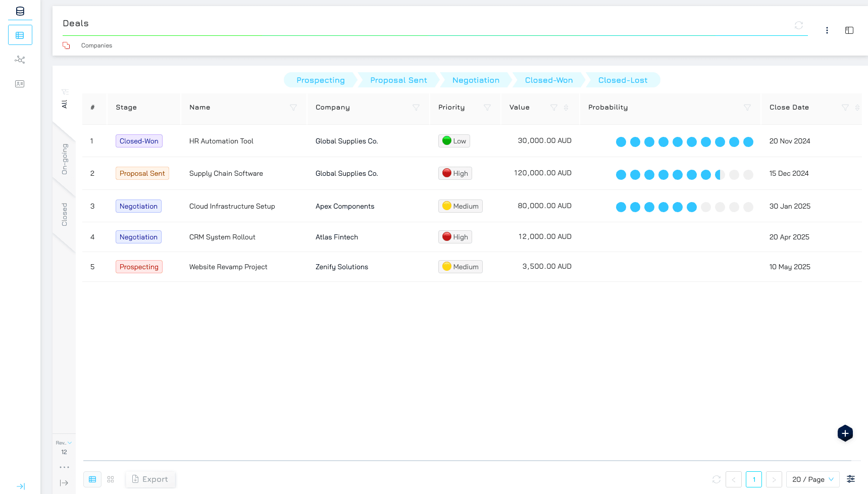868x494 pixels.
Task: Collapse the left panel arrow icon
Action: pyautogui.click(x=64, y=483)
